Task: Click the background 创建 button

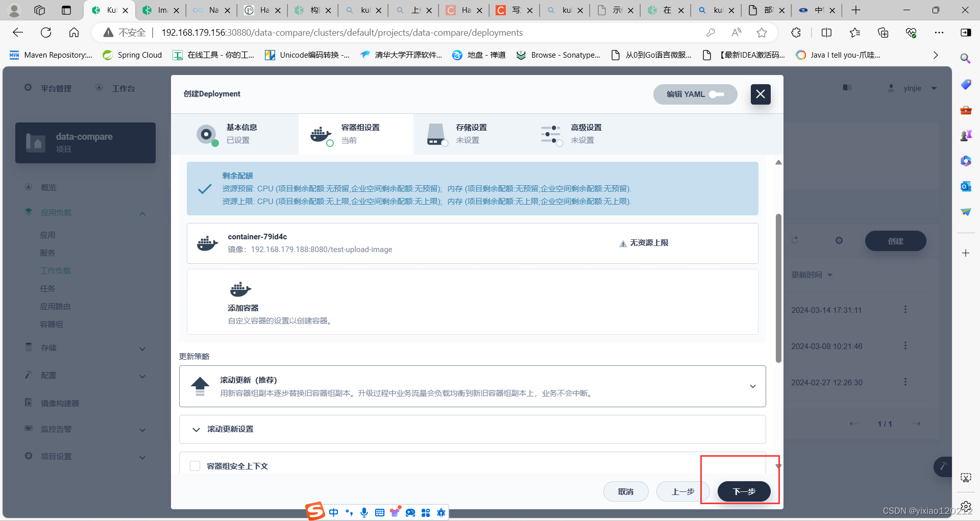Action: pyautogui.click(x=895, y=241)
